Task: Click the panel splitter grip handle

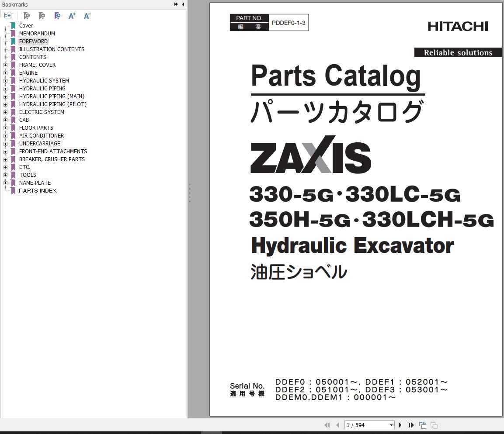Action: (x=190, y=192)
